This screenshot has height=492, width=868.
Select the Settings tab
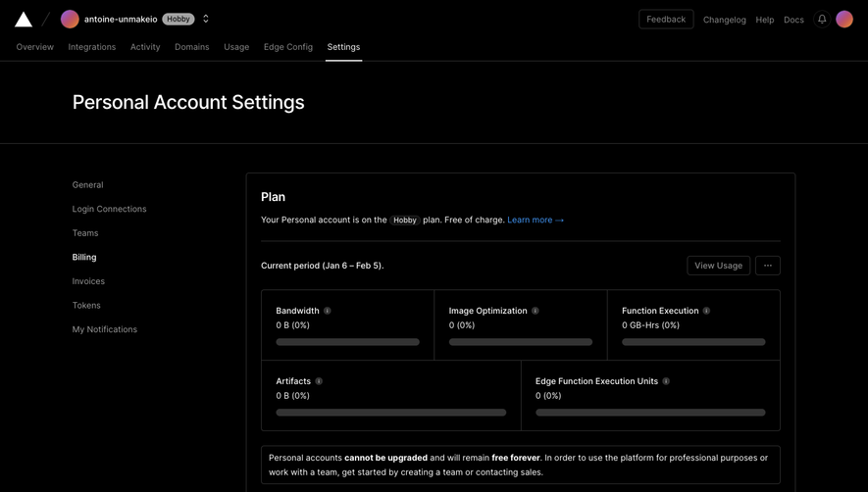tap(343, 47)
